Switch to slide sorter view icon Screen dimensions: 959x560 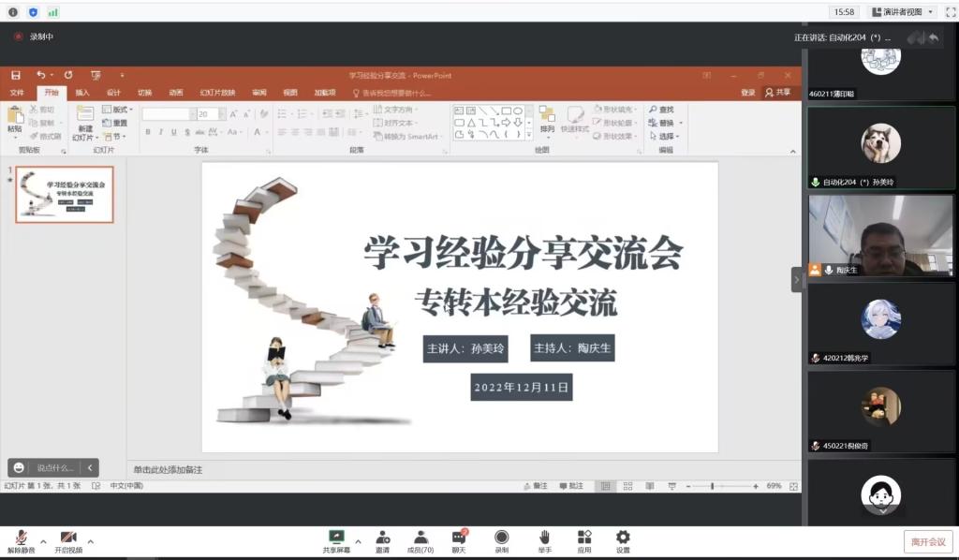pos(628,486)
